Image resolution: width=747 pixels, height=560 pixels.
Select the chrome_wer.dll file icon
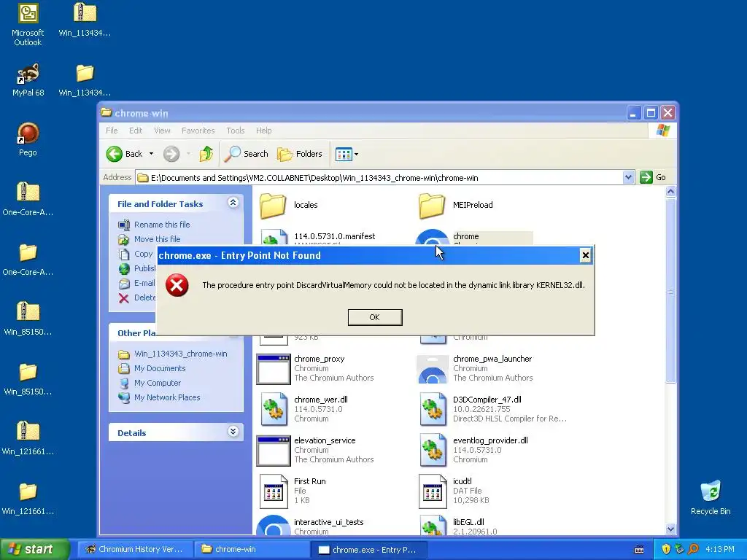(274, 410)
